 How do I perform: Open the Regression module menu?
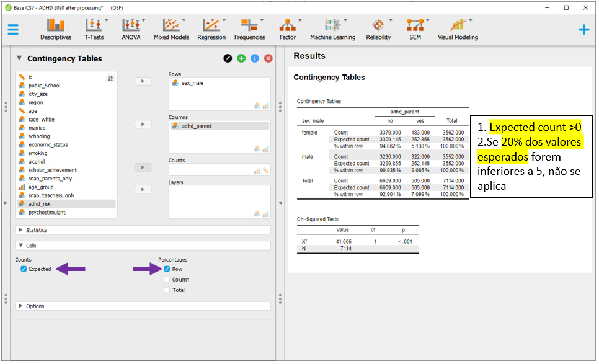point(211,29)
